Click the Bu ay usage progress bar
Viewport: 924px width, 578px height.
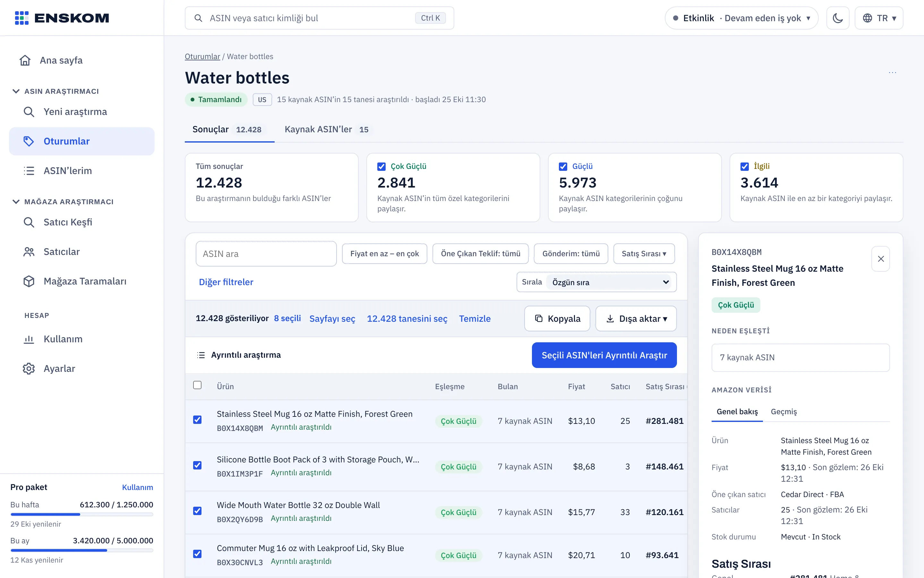coord(82,550)
